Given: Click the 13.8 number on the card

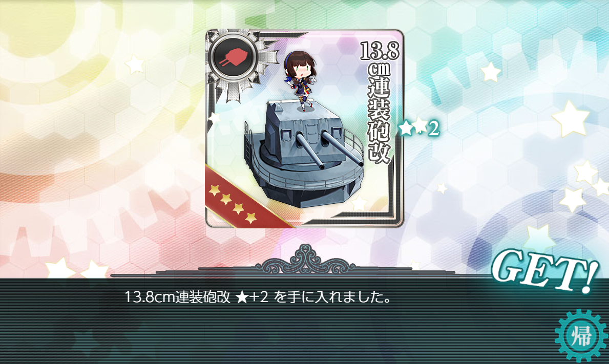Looking at the screenshot, I should (380, 51).
